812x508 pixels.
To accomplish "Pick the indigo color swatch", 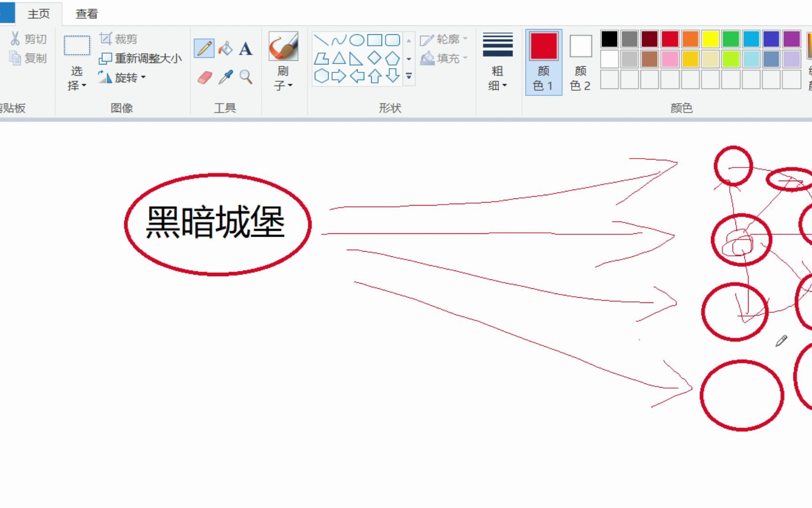I will tap(771, 39).
